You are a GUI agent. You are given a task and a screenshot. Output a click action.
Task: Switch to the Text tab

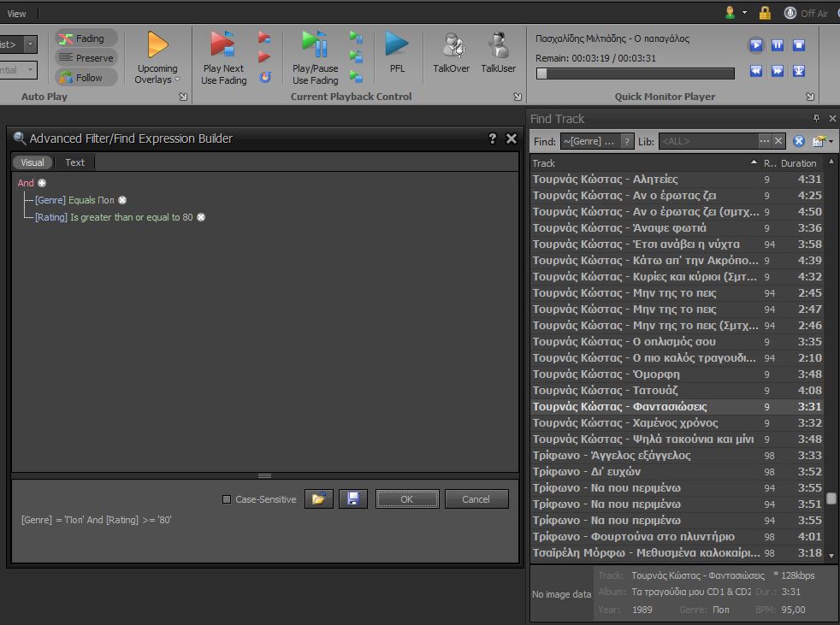click(75, 162)
